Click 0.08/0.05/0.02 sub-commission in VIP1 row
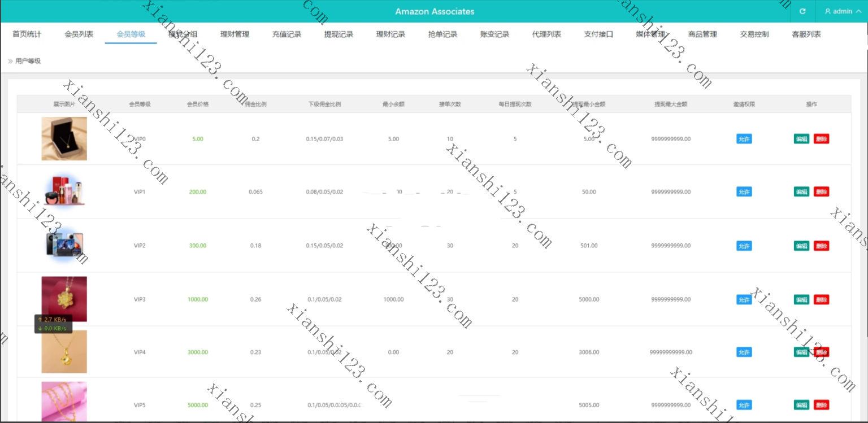This screenshot has width=868, height=423. 324,192
